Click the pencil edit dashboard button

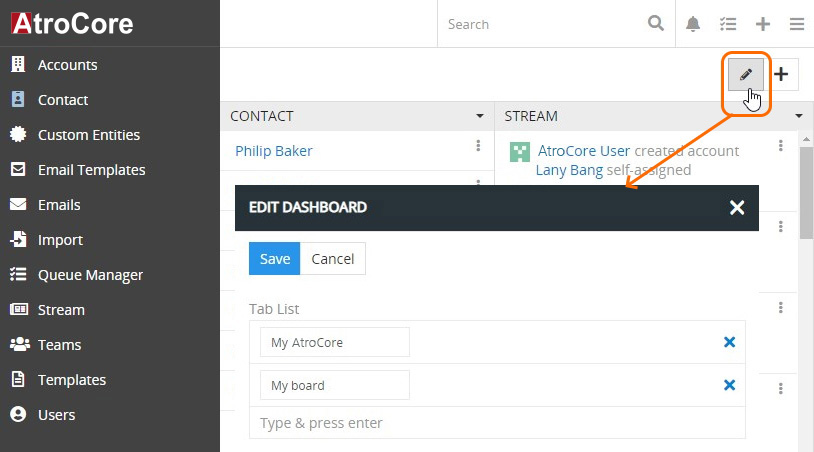click(x=745, y=74)
